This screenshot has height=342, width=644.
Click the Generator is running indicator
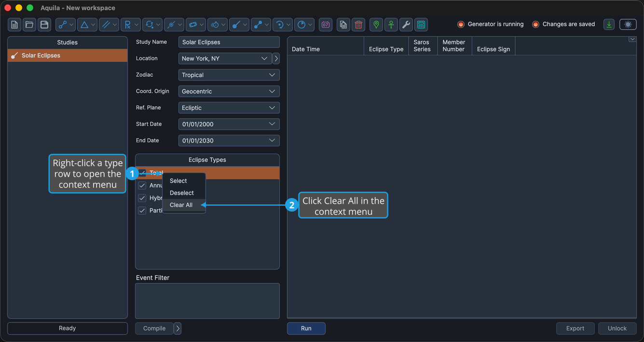[491, 24]
